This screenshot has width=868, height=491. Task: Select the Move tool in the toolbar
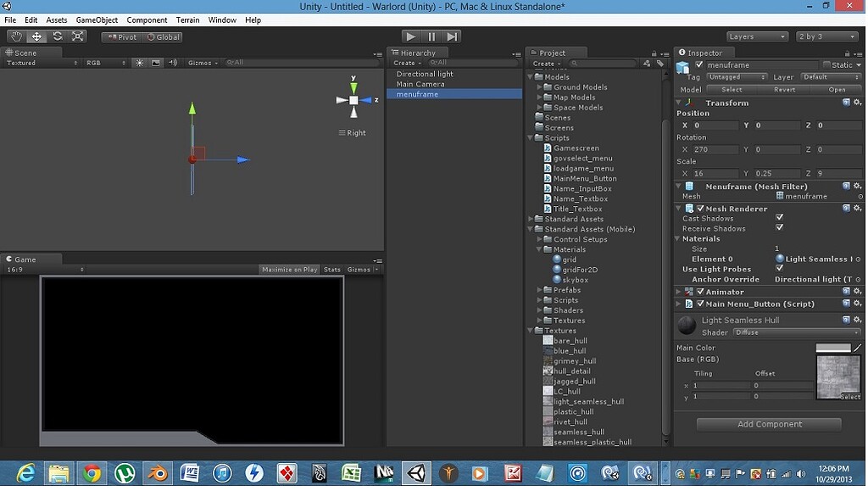(37, 36)
